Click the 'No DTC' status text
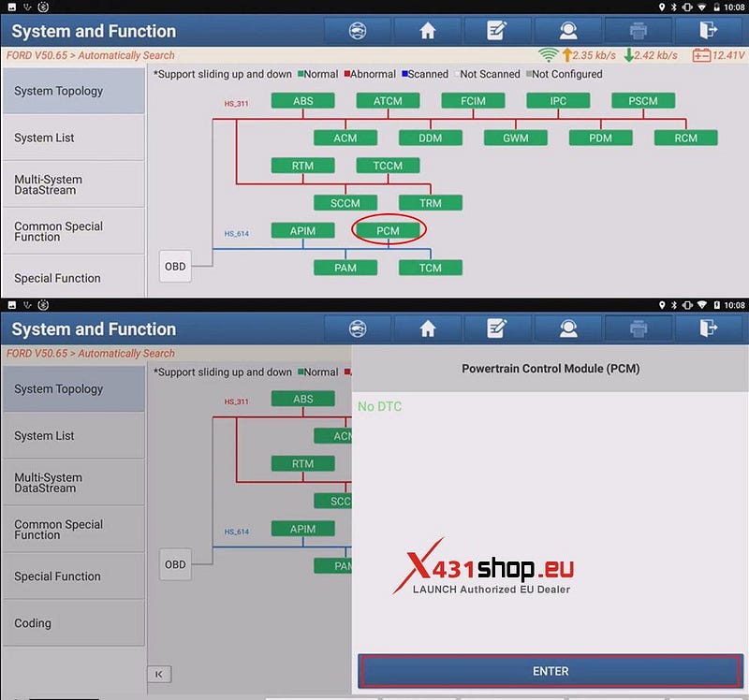The height and width of the screenshot is (700, 749). pos(380,406)
